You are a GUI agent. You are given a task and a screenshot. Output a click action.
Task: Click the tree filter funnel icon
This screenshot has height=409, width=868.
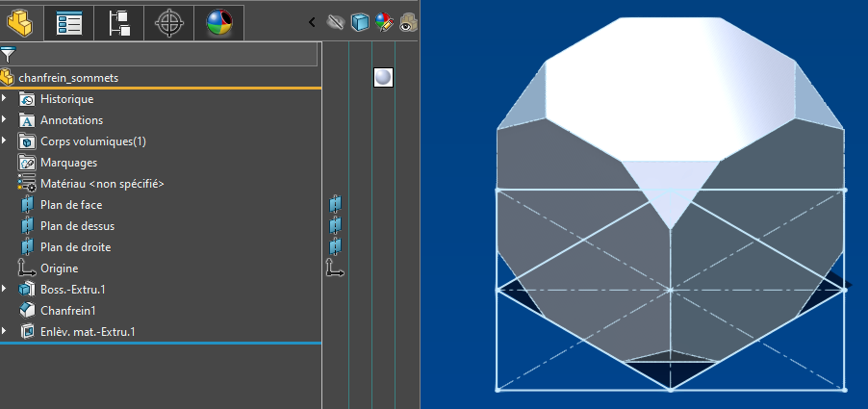pyautogui.click(x=8, y=55)
